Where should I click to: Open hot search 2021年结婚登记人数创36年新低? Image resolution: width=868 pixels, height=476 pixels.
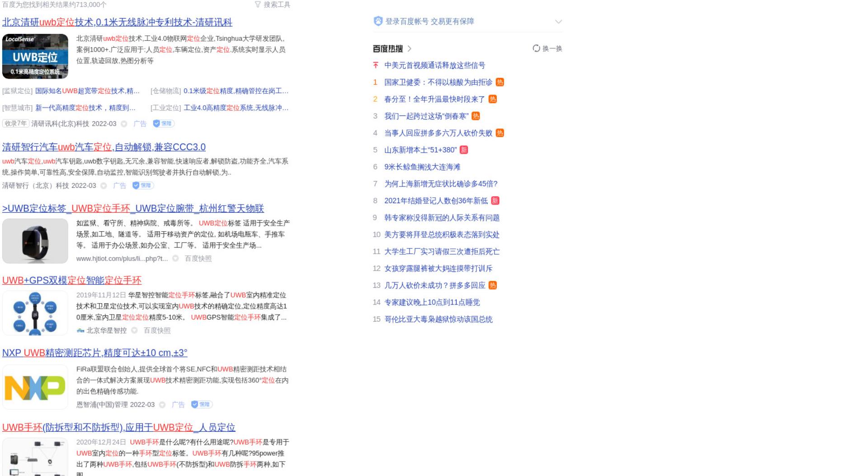point(436,201)
